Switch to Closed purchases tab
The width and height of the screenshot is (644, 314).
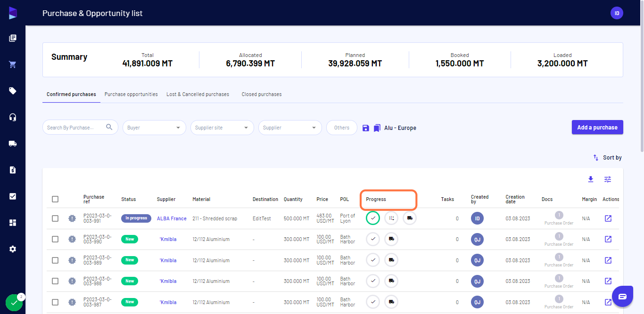click(x=262, y=94)
